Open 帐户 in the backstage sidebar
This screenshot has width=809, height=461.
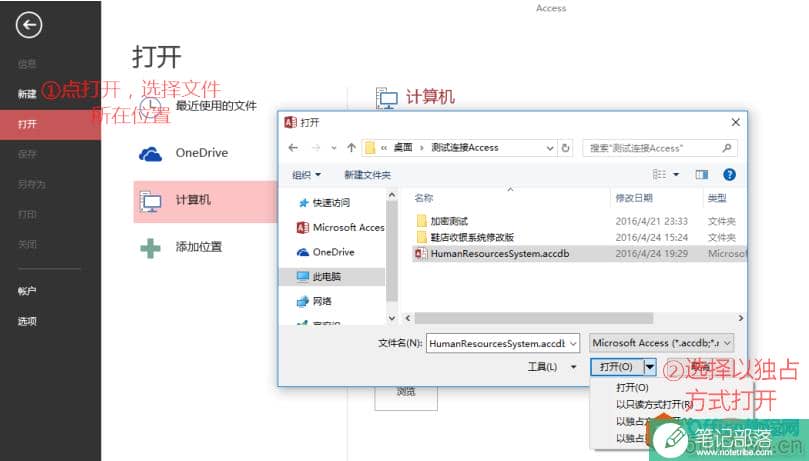pos(27,291)
